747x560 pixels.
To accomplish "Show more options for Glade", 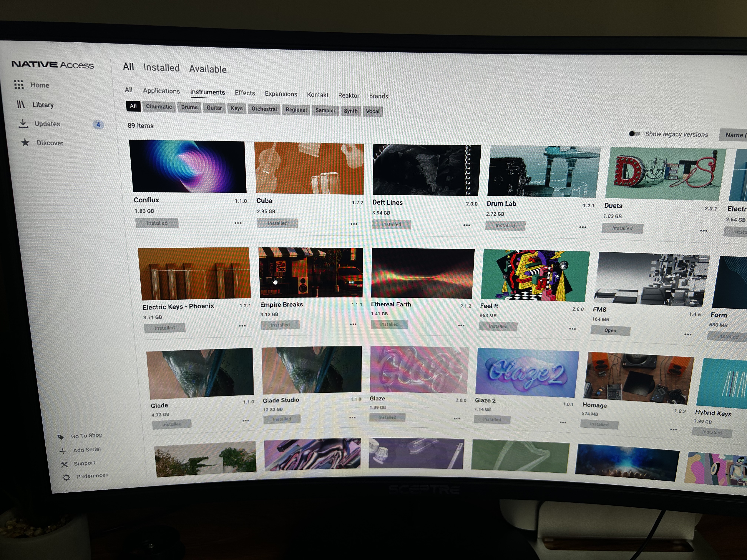I will pos(245,421).
